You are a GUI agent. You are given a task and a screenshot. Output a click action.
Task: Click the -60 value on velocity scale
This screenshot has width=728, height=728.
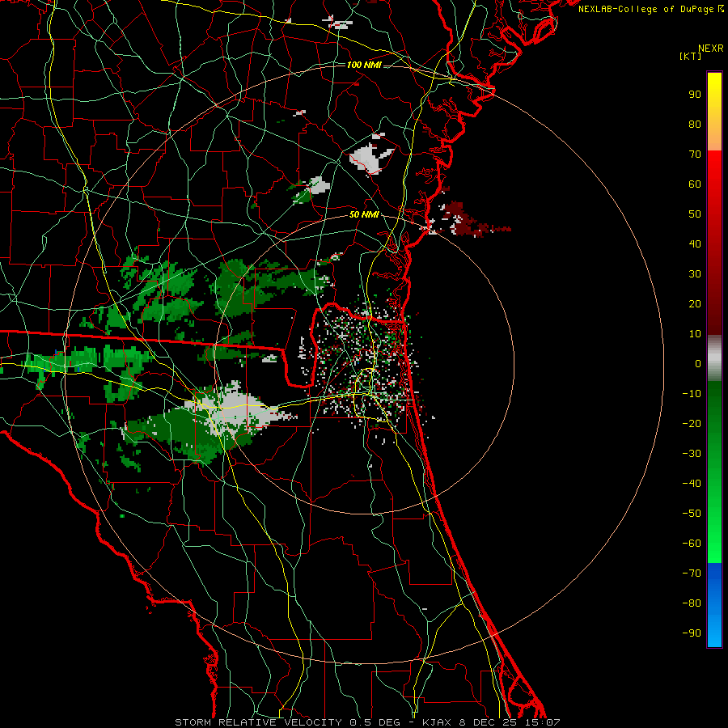(692, 544)
